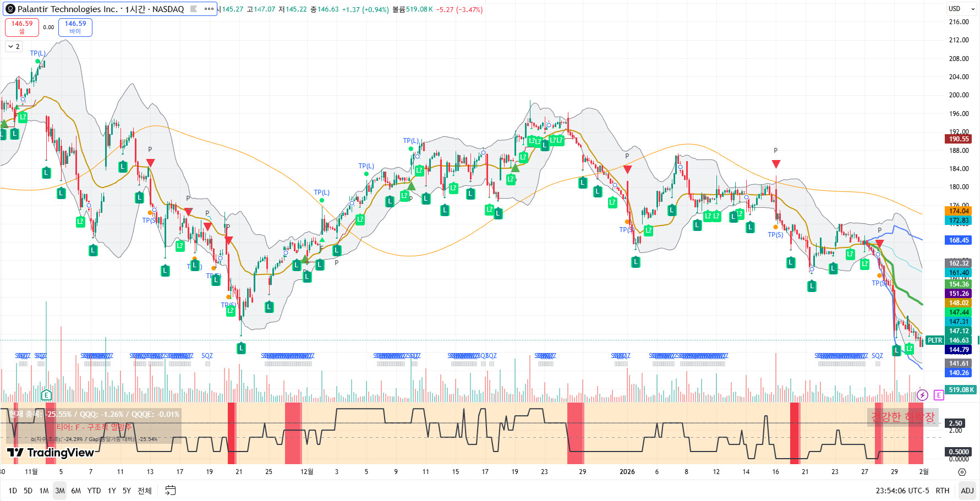
Task: Click the purple lightning bolt icon
Action: pos(923,395)
